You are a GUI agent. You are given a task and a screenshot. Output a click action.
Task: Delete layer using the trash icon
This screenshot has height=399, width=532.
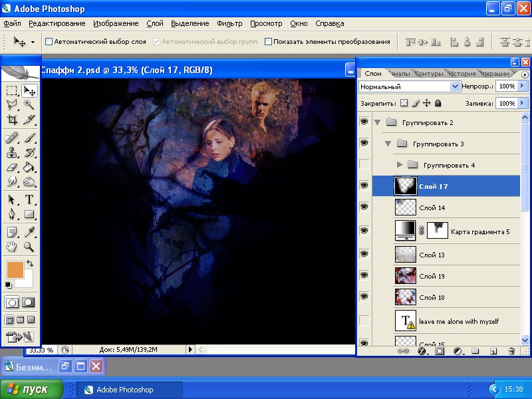point(511,350)
